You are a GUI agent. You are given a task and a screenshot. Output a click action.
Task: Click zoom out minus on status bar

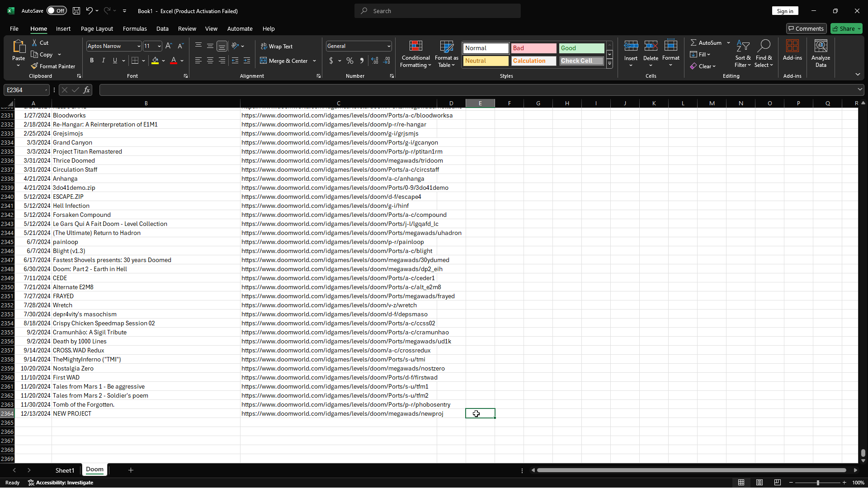click(791, 483)
